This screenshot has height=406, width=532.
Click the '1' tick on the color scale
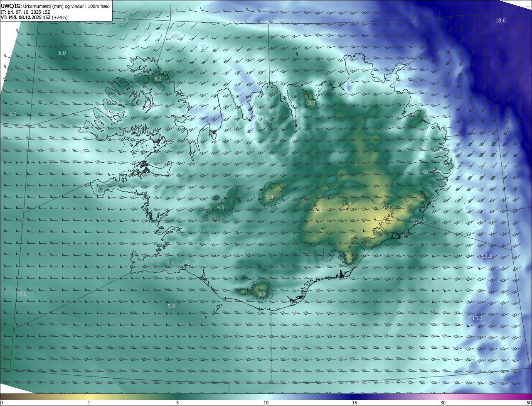tap(89, 403)
